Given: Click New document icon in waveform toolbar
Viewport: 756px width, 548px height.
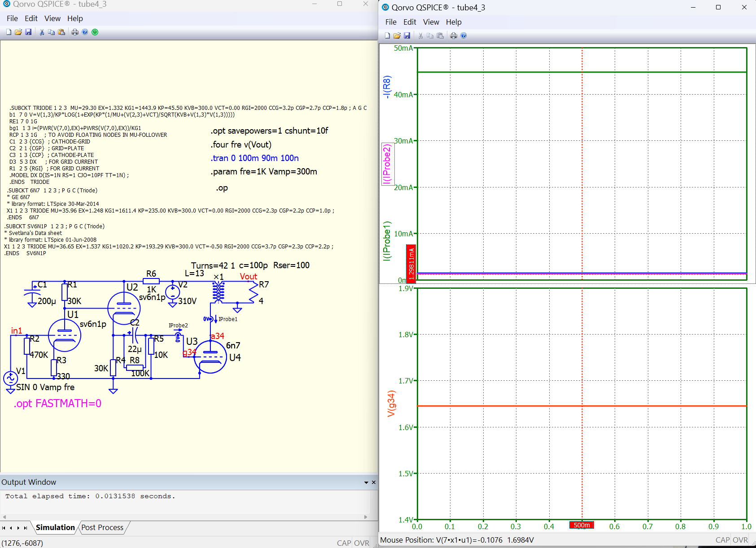Looking at the screenshot, I should (387, 36).
